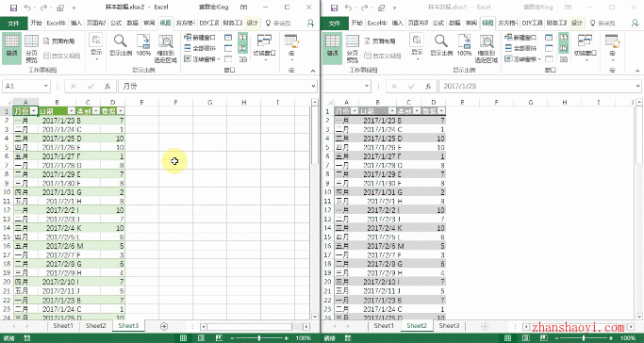
Task: Click fx insert function in right window
Action: (428, 86)
